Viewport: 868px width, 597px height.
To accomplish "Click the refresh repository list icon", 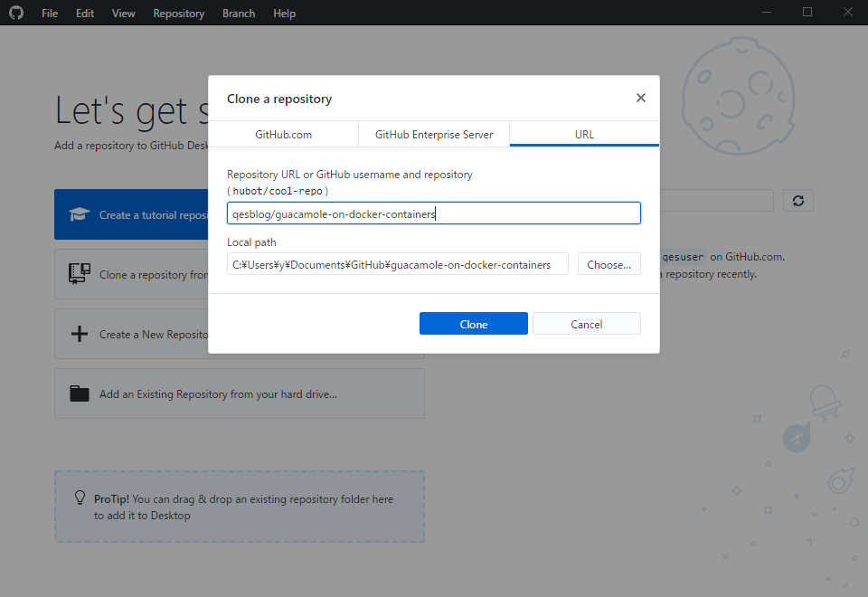I will coord(797,201).
